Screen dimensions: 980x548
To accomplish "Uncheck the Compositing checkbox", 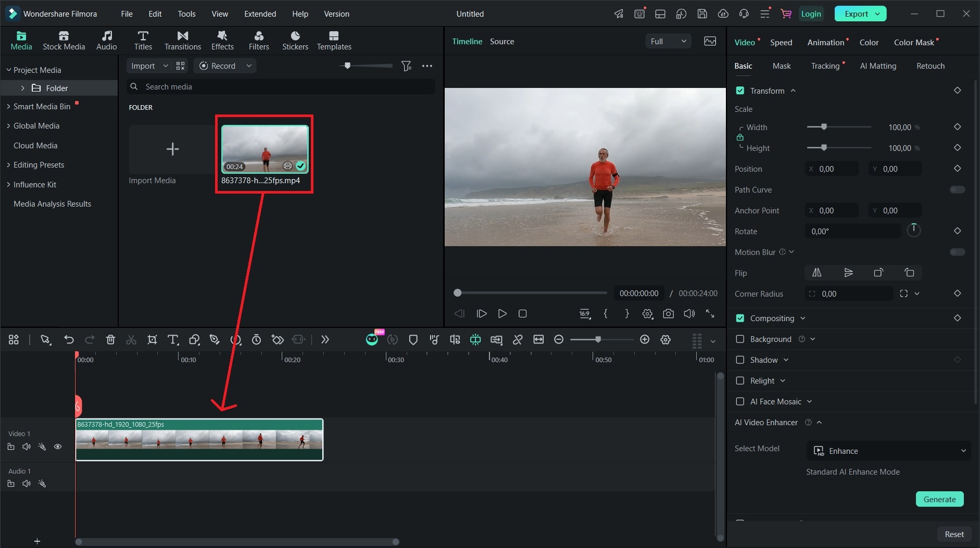I will click(740, 318).
